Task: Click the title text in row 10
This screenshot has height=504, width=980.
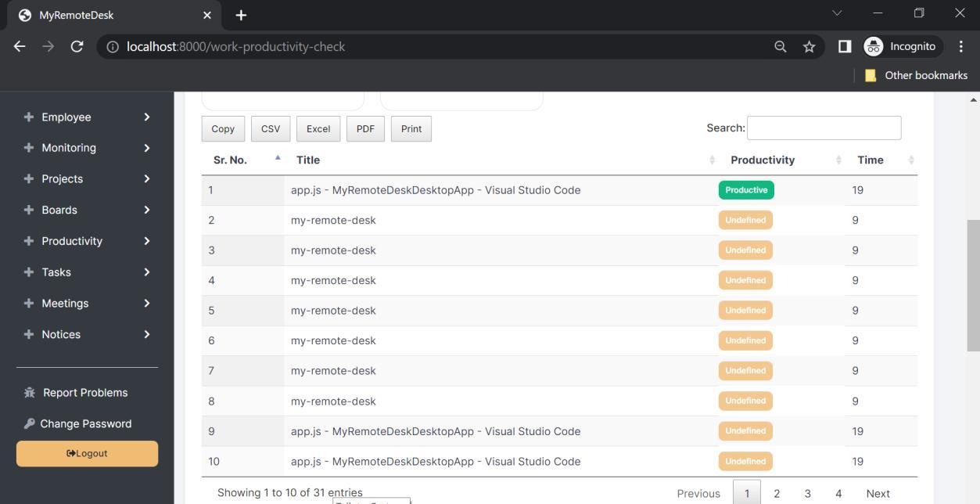Action: click(436, 462)
